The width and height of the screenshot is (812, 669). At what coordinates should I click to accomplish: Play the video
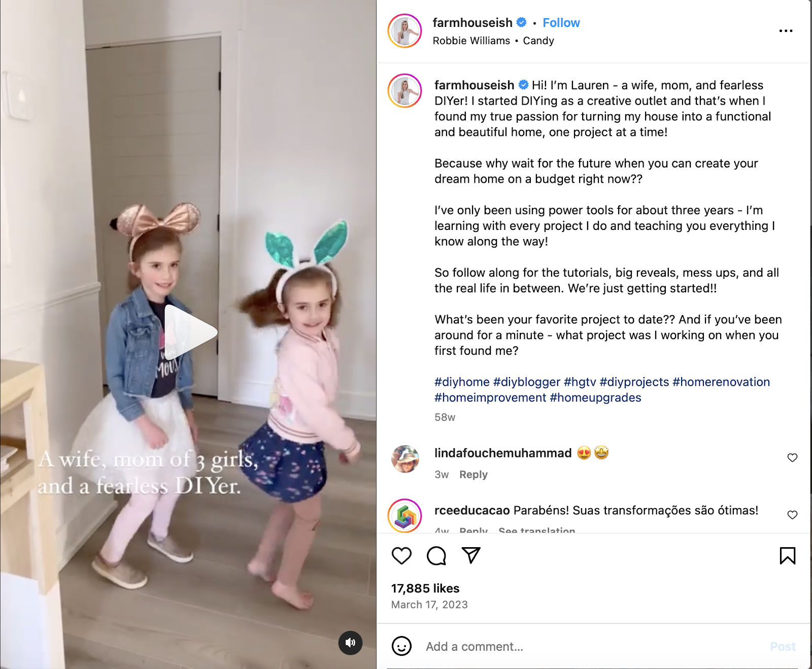189,332
